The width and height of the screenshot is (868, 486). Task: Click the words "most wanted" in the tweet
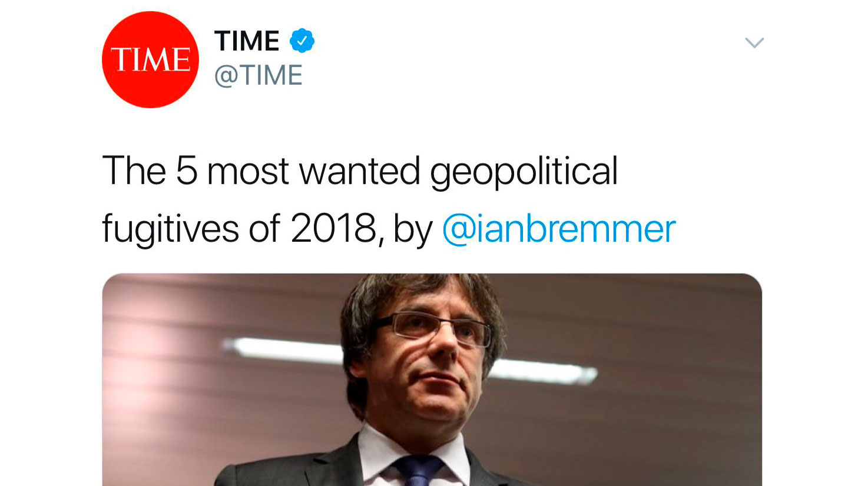click(313, 171)
